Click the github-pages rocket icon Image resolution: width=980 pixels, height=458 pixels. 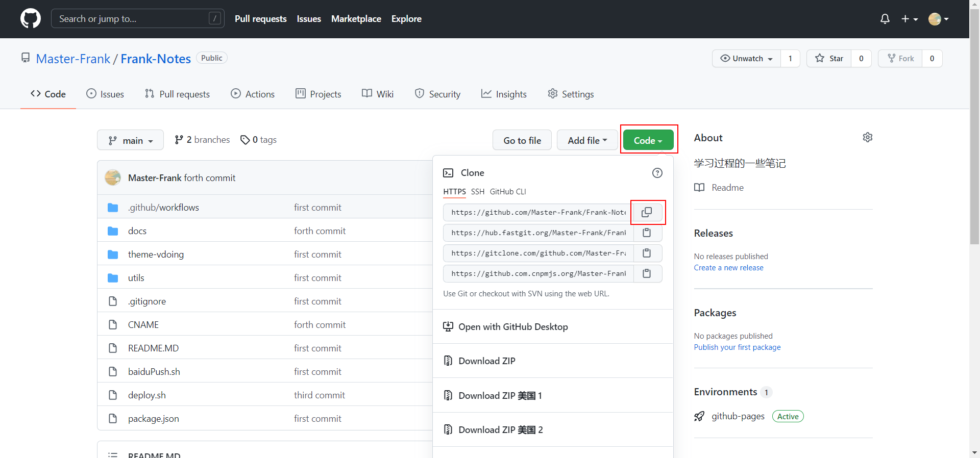pos(699,416)
